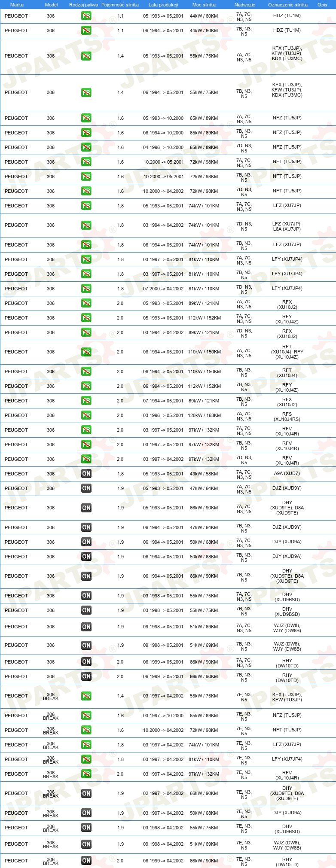Click the Opis column header

pos(322,5)
